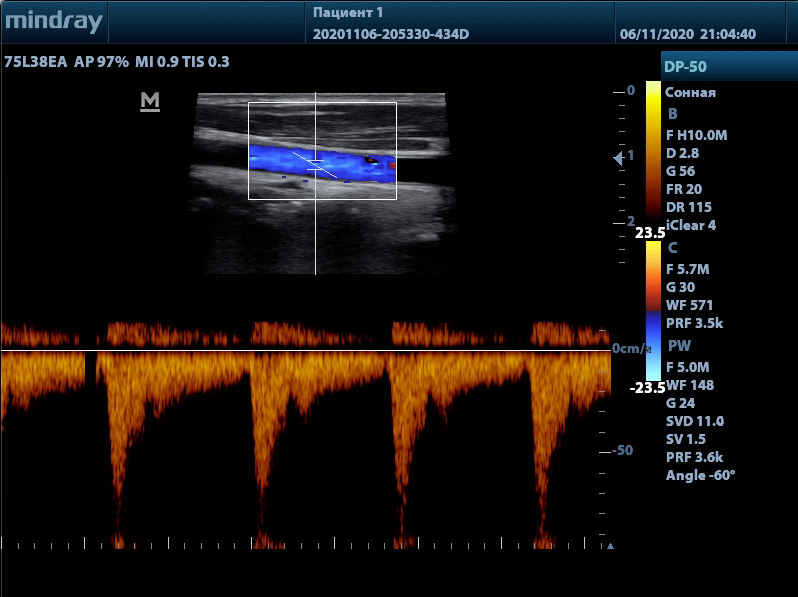Click the -50 velocity scale mark

tap(622, 450)
